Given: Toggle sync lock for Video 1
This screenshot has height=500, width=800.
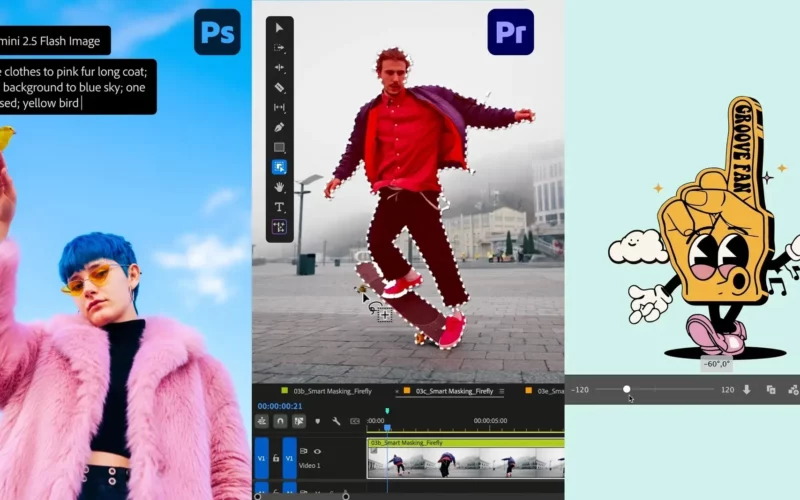Looking at the screenshot, I should pos(304,451).
